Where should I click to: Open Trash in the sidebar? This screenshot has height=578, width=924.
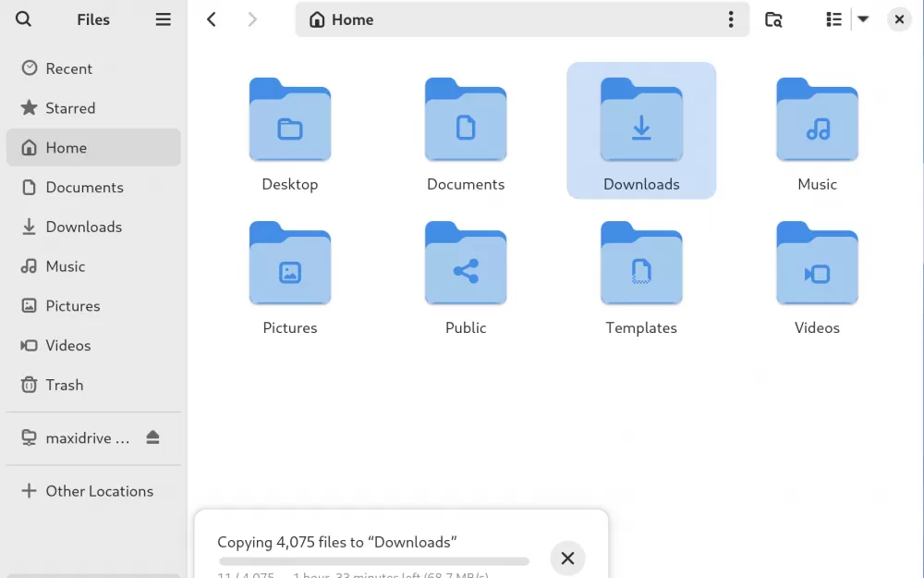point(93,385)
